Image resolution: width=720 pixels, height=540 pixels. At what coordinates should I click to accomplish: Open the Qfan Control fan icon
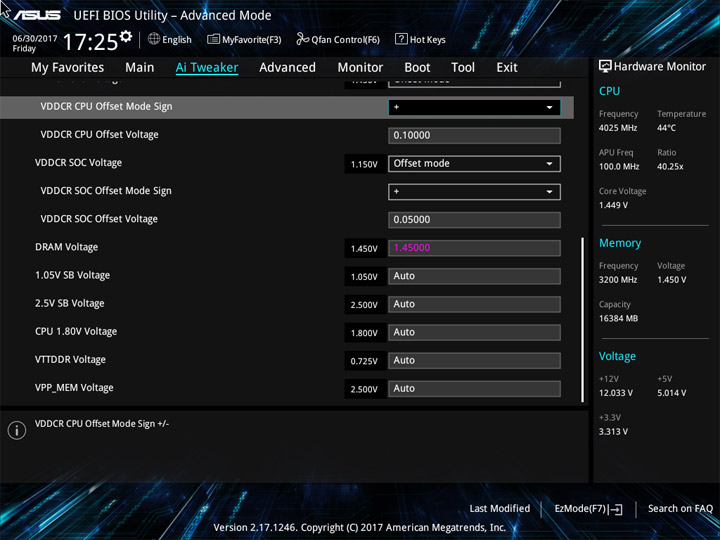pos(302,39)
